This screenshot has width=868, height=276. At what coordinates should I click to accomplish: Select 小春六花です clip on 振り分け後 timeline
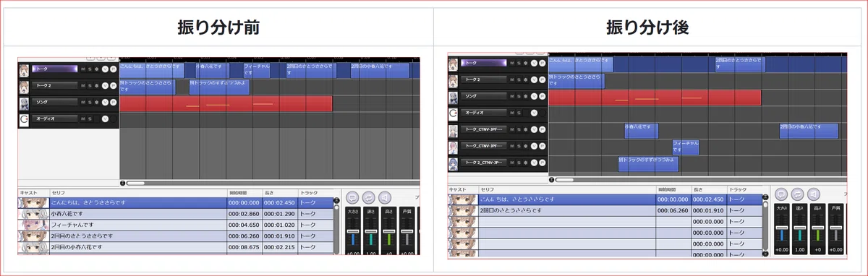(641, 131)
